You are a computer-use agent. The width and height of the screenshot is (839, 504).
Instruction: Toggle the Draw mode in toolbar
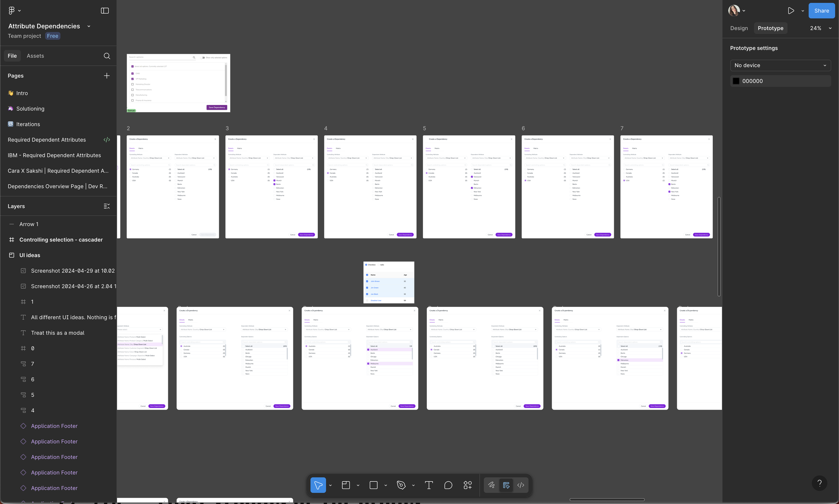(x=491, y=485)
